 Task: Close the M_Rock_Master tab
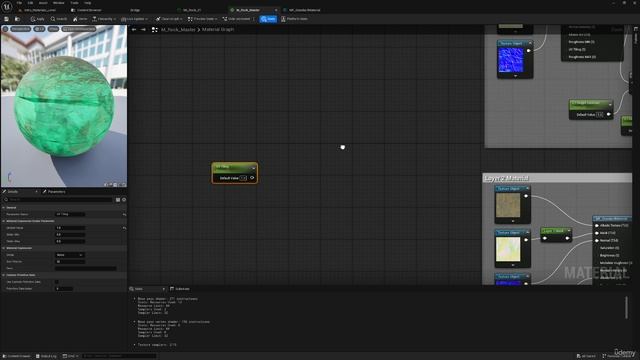tap(276, 10)
